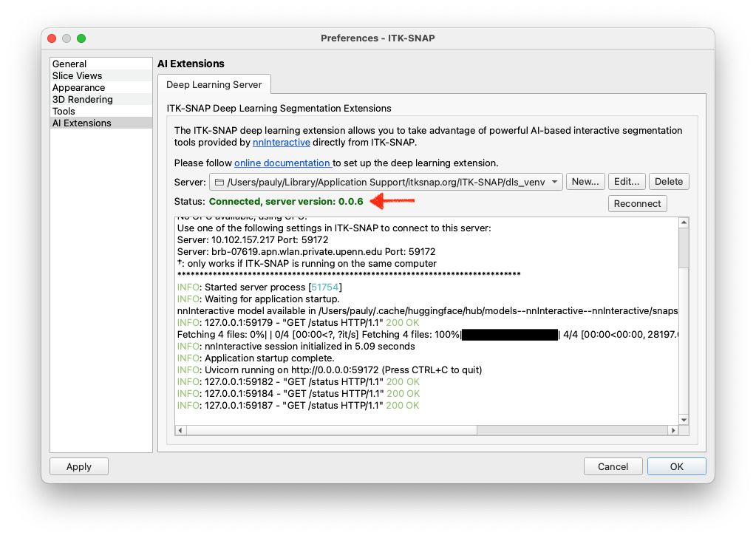The height and width of the screenshot is (538, 756).
Task: Click the 'AI Extensions' heading
Action: tap(191, 64)
